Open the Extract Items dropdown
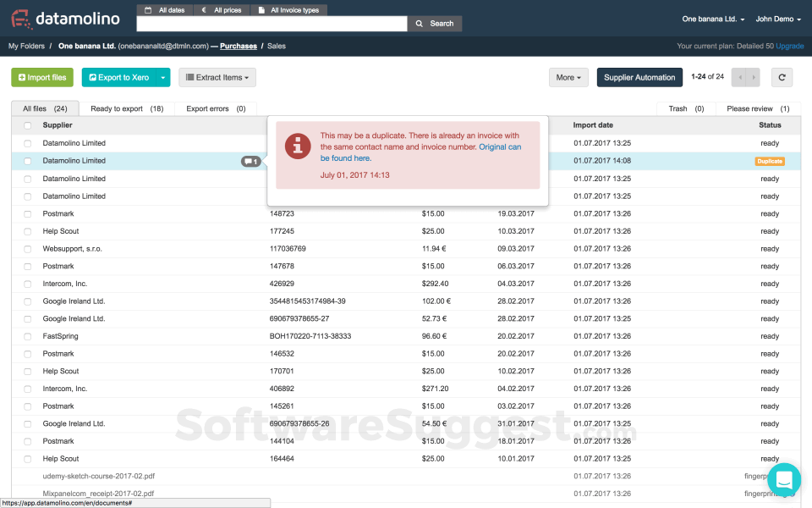Screen dimensions: 812x508 217,77
